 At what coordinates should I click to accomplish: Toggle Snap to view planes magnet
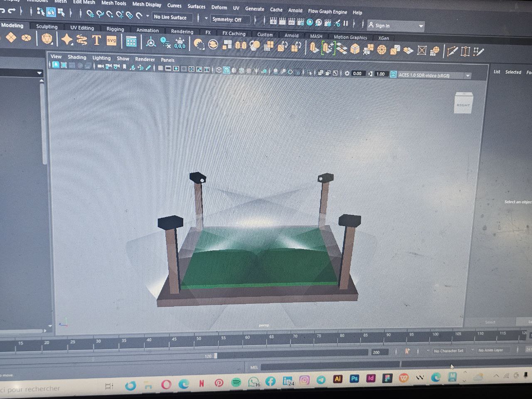[x=129, y=15]
